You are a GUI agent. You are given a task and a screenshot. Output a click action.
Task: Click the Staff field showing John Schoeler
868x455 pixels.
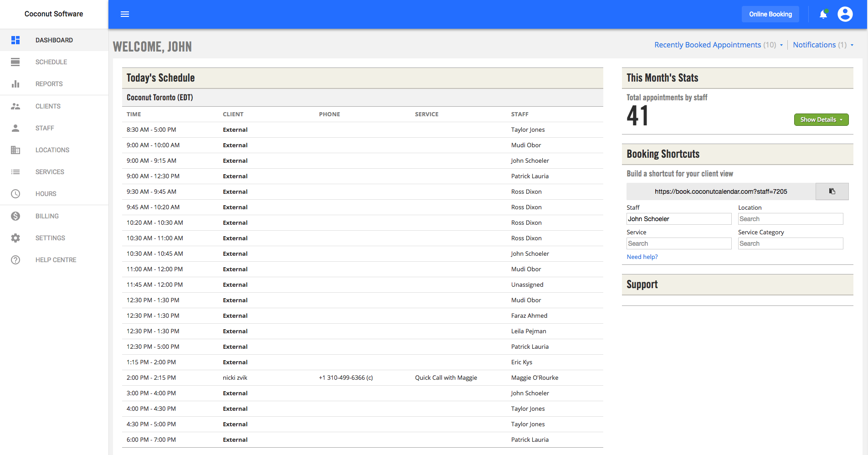679,219
